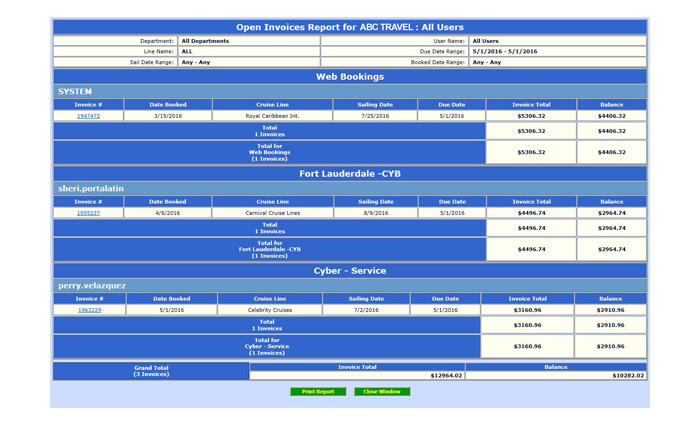Click the Close Window button
Viewport: 700px width, 425px height.
[x=382, y=392]
